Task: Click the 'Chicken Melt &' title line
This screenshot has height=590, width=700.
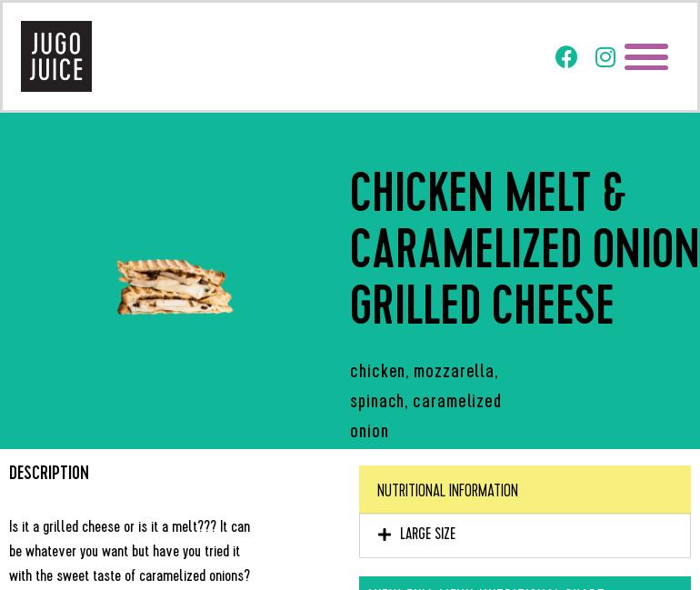Action: tap(488, 195)
